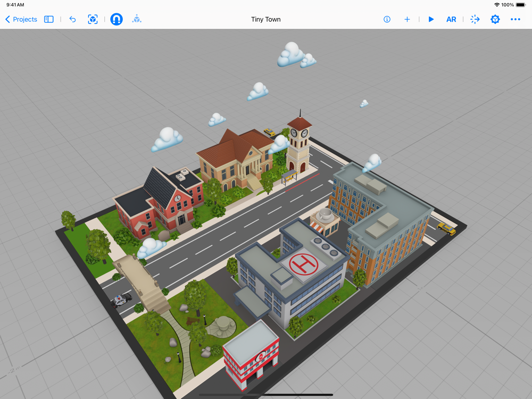Select the police car on the road
532x399 pixels.
point(121,300)
